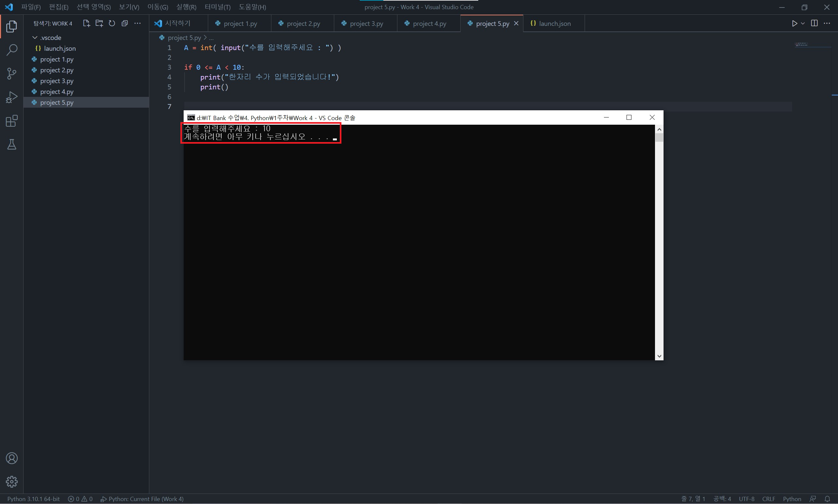This screenshot has width=838, height=504.
Task: Open the Search view in activity bar
Action: pyautogui.click(x=11, y=50)
